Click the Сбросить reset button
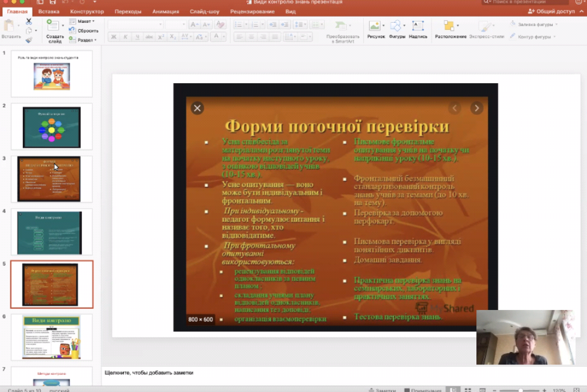The width and height of the screenshot is (587, 392). point(84,31)
